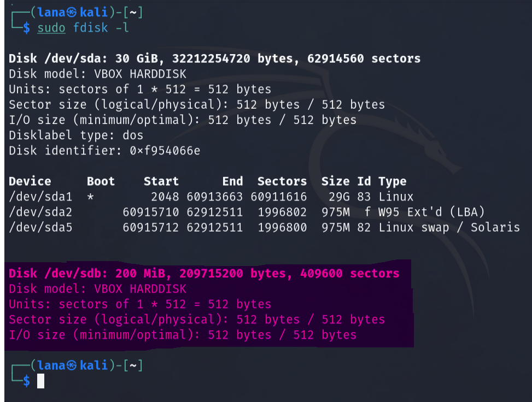The height and width of the screenshot is (402, 532).
Task: Click the bottom prompt dollar sign
Action: tap(26, 381)
